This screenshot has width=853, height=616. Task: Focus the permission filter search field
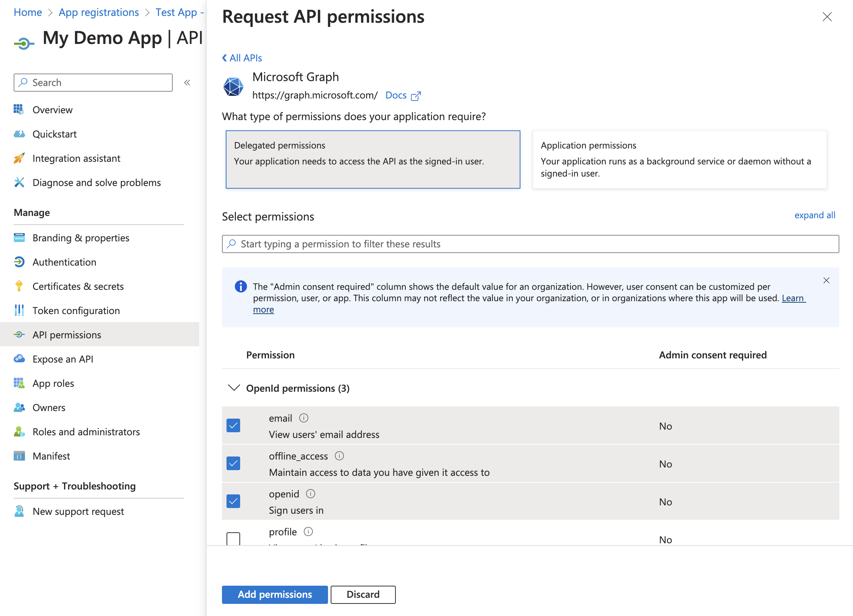tap(530, 244)
